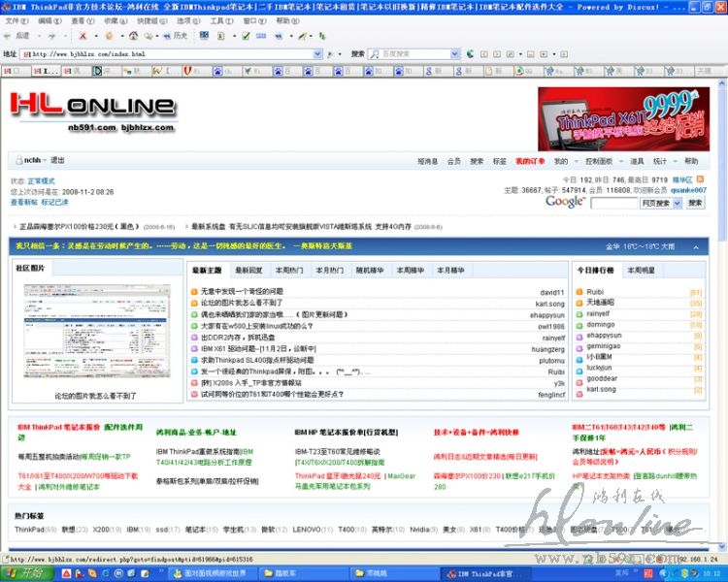The image size is (728, 582).
Task: Click into the Google search text field
Action: pos(613,203)
